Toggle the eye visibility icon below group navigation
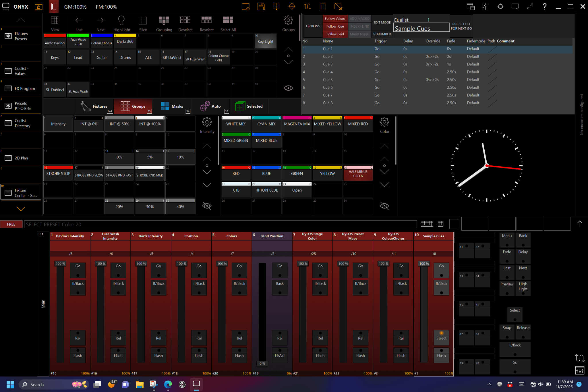This screenshot has width=588, height=392. tap(288, 88)
